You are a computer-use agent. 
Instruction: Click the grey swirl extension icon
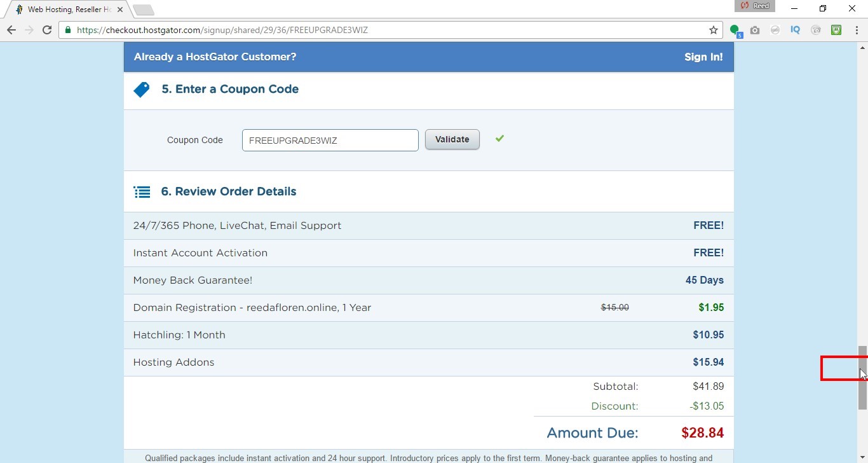tap(816, 30)
